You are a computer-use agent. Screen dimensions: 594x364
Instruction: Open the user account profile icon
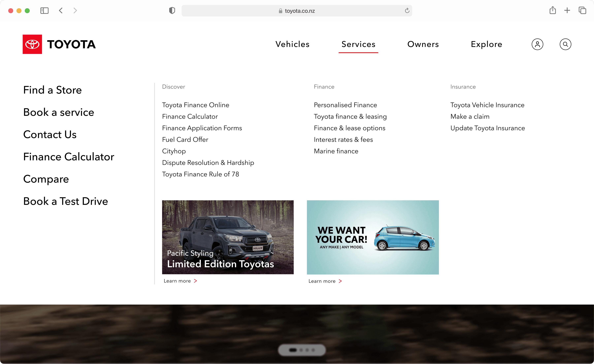pyautogui.click(x=537, y=44)
